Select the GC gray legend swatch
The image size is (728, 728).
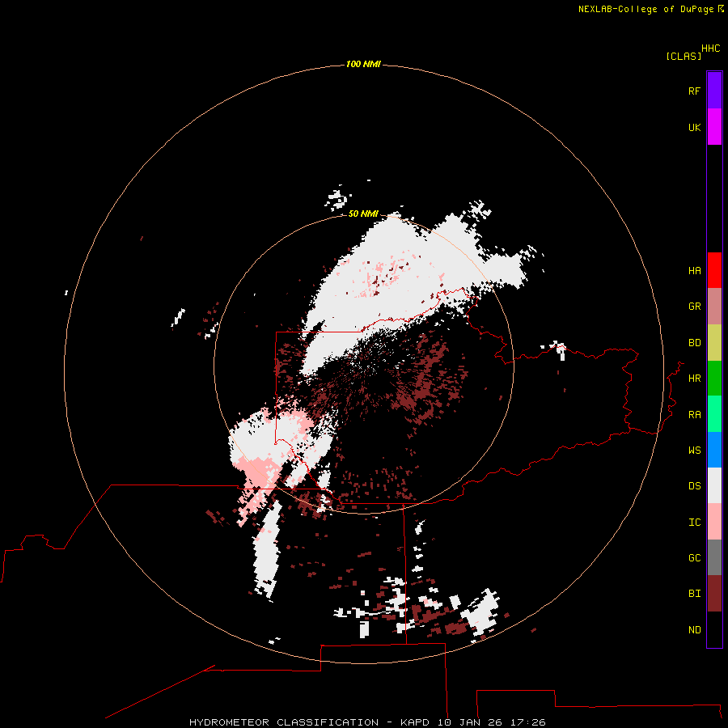click(x=714, y=557)
